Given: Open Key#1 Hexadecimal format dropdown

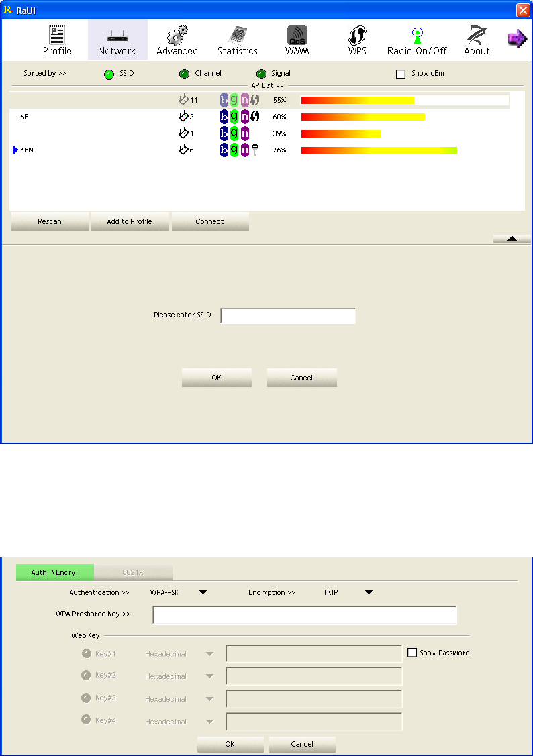Looking at the screenshot, I should coord(209,654).
